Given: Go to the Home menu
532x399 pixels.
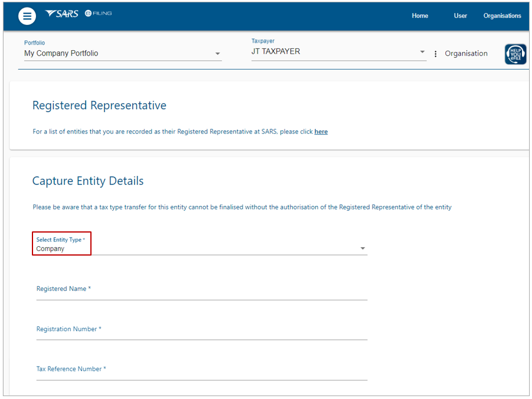Looking at the screenshot, I should 420,15.
